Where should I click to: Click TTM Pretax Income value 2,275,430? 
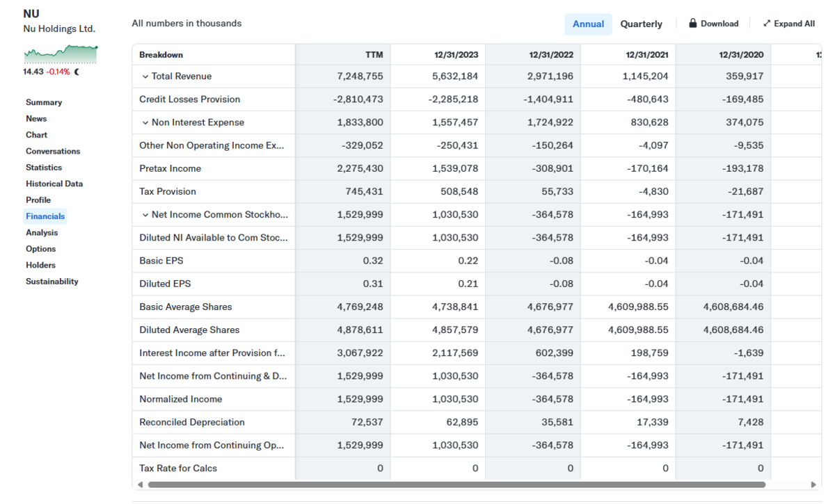(x=360, y=168)
